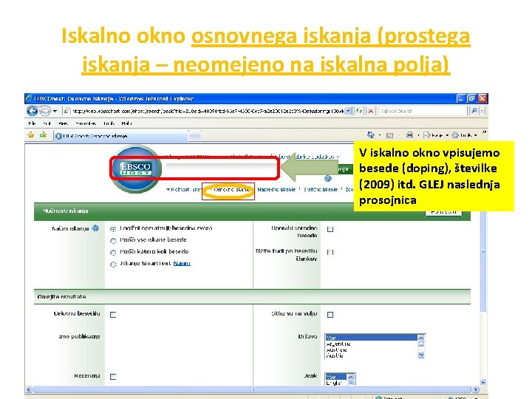Select the Iskanje SmartText radio button
Image resolution: width=532 pixels, height=399 pixels.
[x=113, y=265]
